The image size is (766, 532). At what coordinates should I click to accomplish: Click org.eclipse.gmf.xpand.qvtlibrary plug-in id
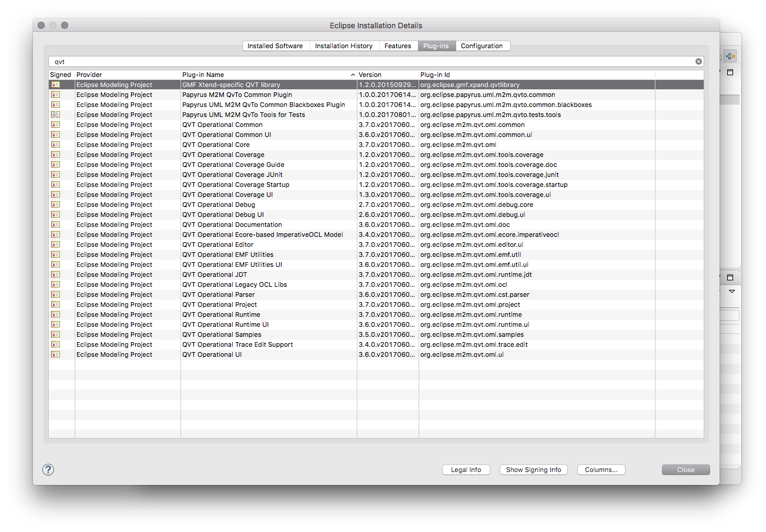click(x=470, y=85)
